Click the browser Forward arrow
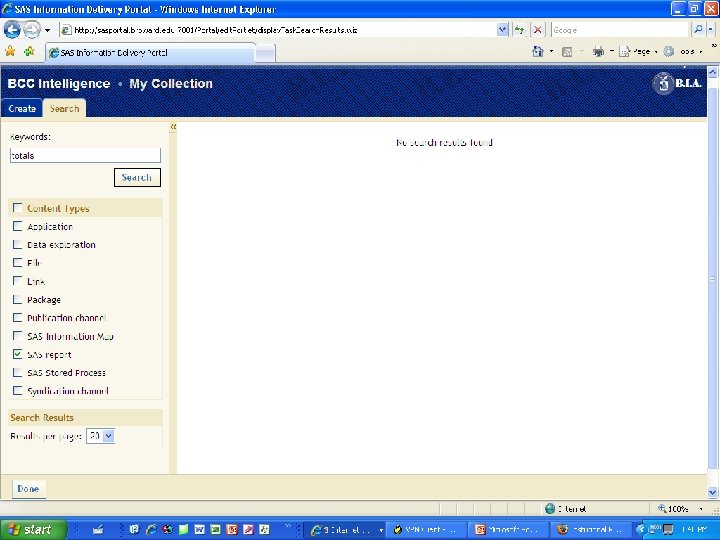This screenshot has height=540, width=720. [32, 30]
